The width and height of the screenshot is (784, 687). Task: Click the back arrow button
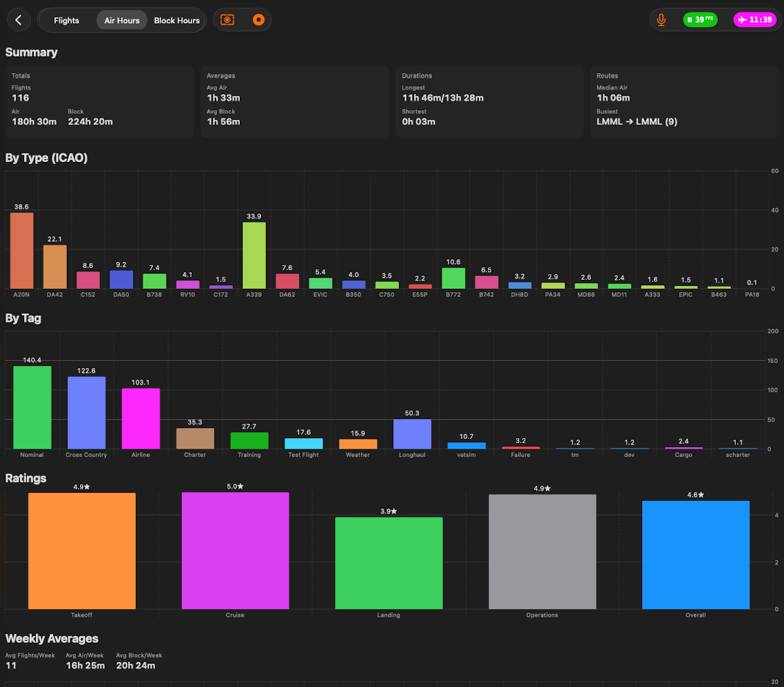19,20
